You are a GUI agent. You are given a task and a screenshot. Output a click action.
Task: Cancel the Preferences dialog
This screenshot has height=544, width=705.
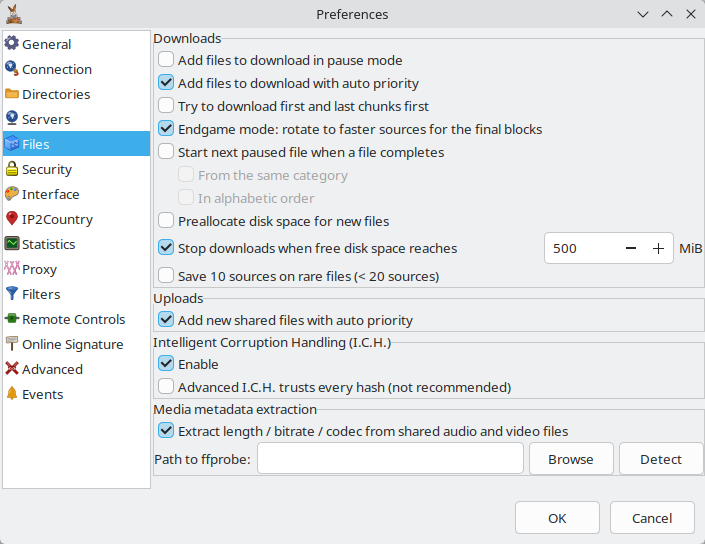click(x=652, y=518)
